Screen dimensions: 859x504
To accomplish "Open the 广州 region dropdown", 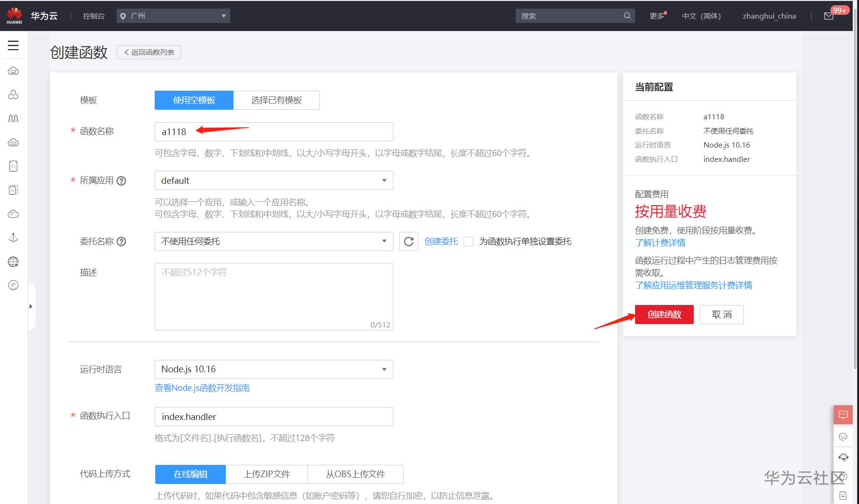I will pos(173,16).
